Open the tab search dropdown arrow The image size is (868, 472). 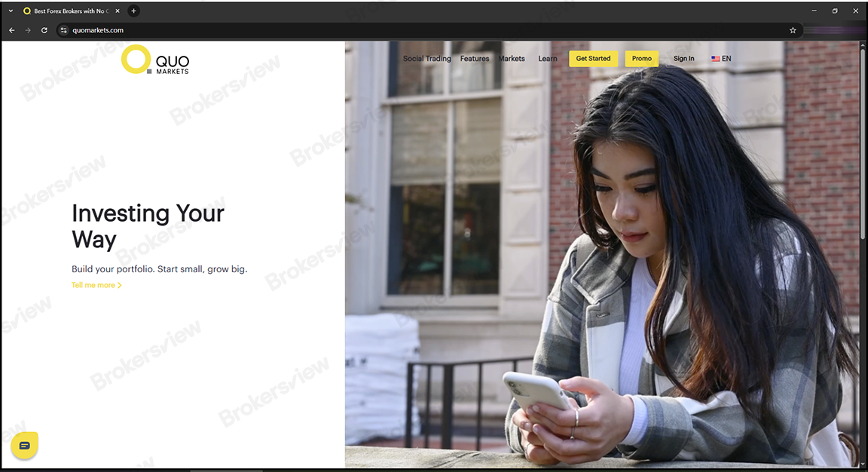[11, 11]
